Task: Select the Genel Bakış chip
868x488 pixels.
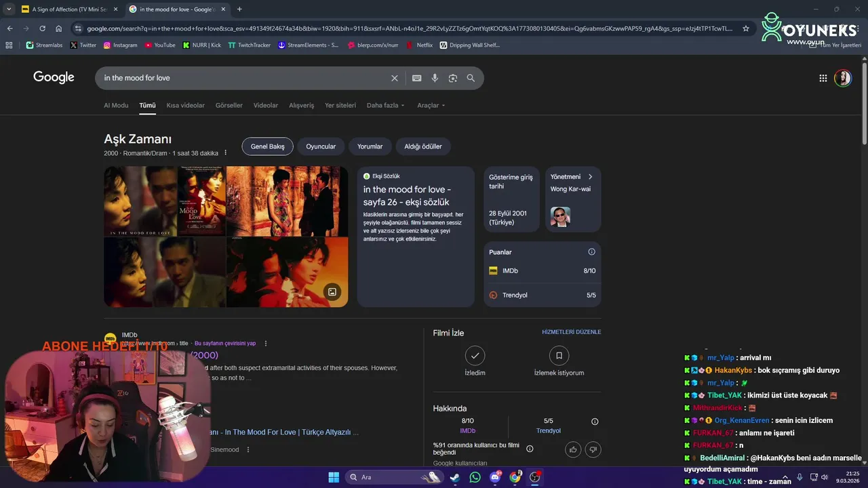Action: pyautogui.click(x=267, y=146)
